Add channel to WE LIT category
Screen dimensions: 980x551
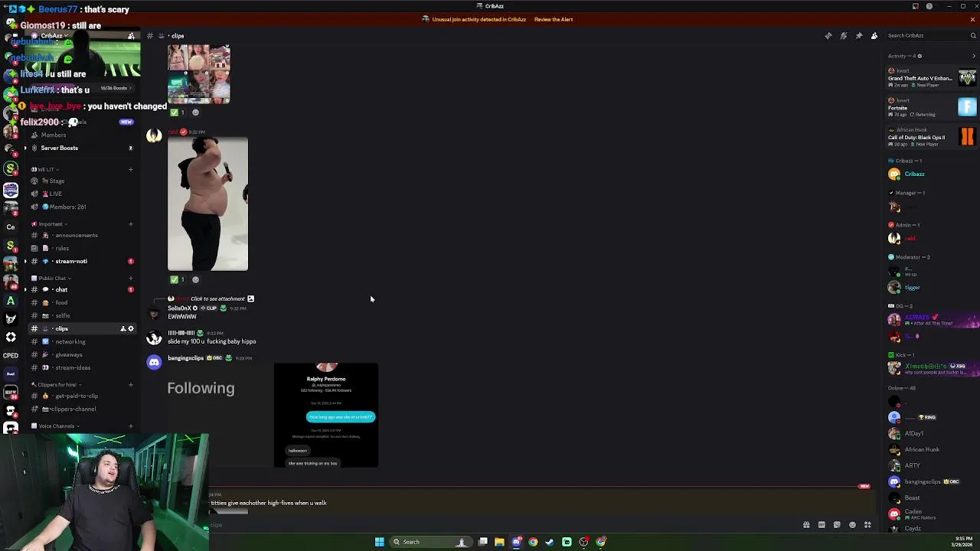click(x=131, y=169)
